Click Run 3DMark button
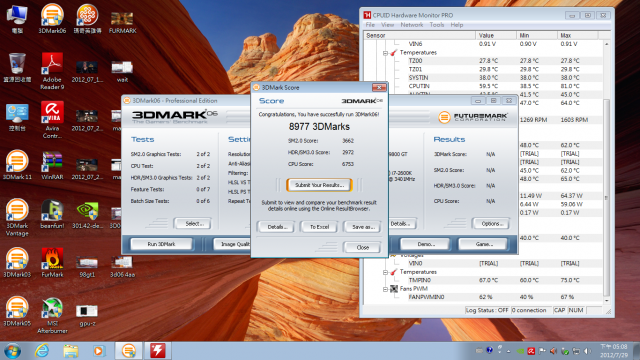This screenshot has height=360, width=640. 161,244
